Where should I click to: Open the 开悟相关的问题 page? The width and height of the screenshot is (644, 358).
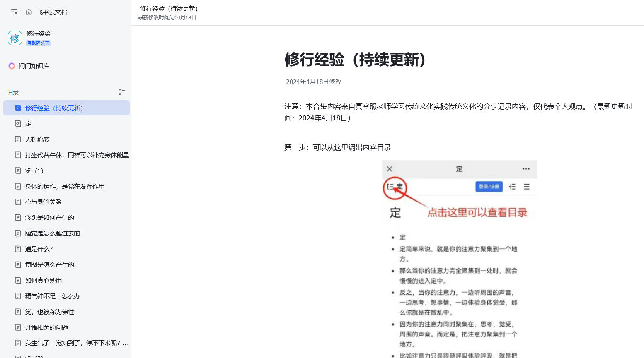coord(66,327)
